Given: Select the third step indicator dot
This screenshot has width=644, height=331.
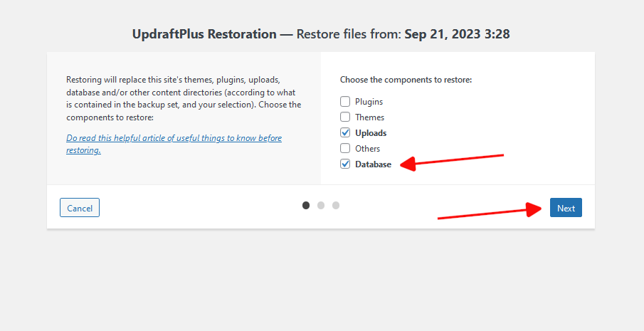Looking at the screenshot, I should pyautogui.click(x=336, y=205).
